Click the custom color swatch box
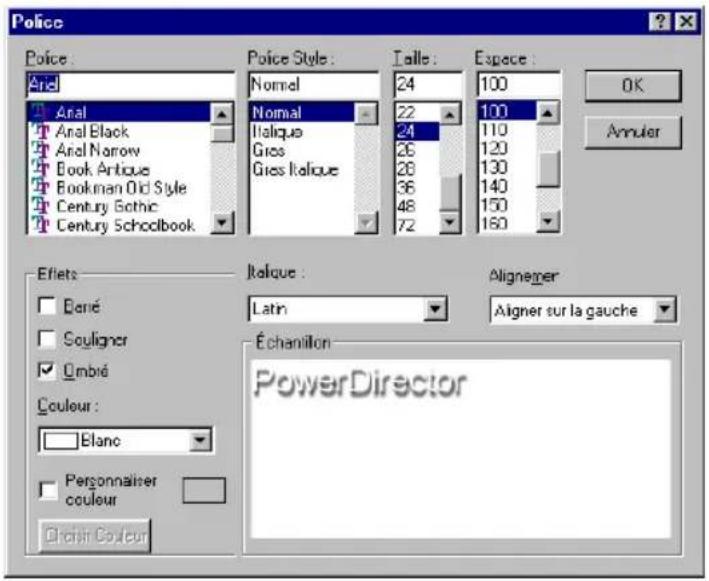Screen dimensions: 709x581 204,490
